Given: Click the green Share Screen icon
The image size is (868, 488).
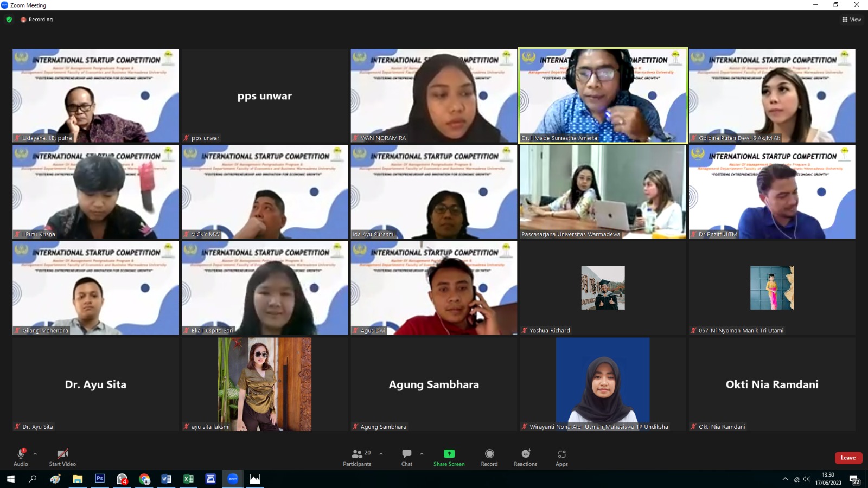Looking at the screenshot, I should pos(449,454).
